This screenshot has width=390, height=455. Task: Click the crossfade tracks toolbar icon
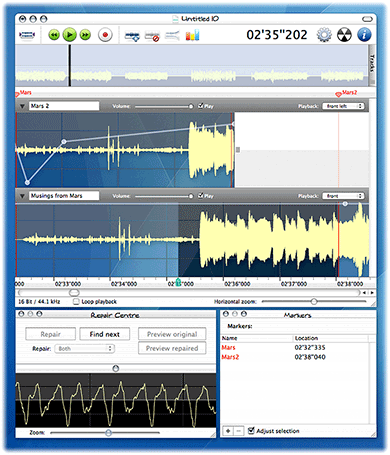point(172,35)
